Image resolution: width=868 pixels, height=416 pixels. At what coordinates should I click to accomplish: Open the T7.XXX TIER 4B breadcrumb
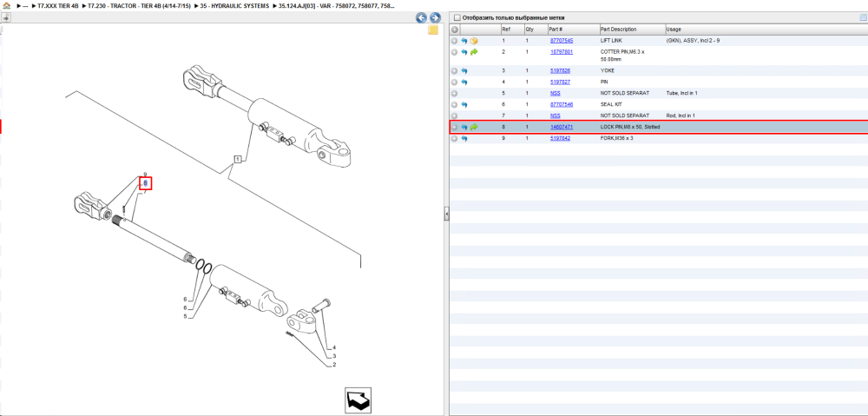click(57, 5)
